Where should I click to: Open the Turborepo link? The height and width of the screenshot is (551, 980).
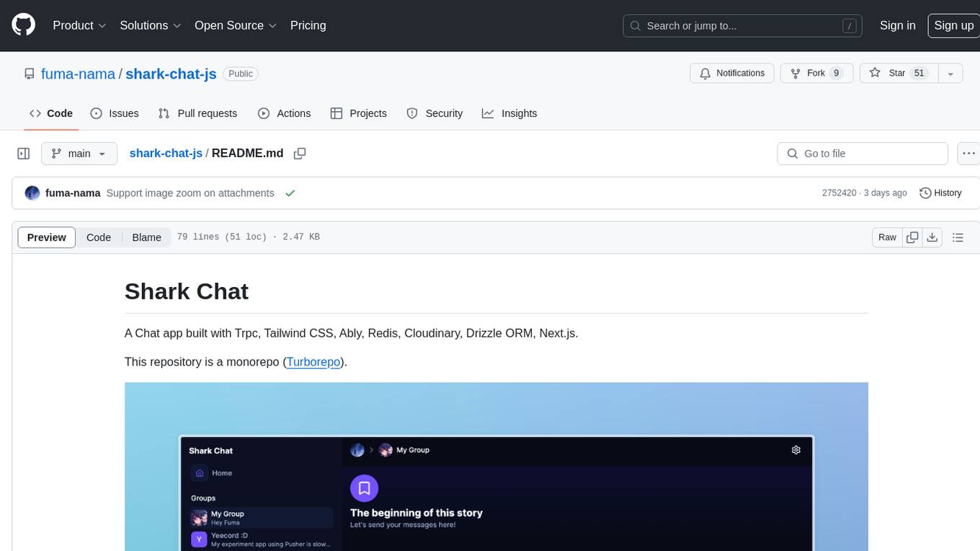pyautogui.click(x=313, y=362)
